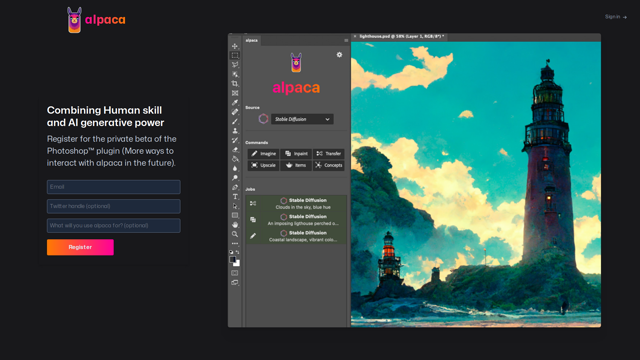
Task: Select the History Brush tool
Action: 235,140
